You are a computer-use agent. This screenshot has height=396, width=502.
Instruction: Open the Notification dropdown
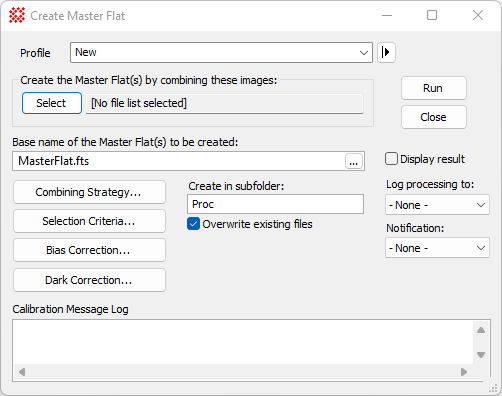[x=437, y=248]
